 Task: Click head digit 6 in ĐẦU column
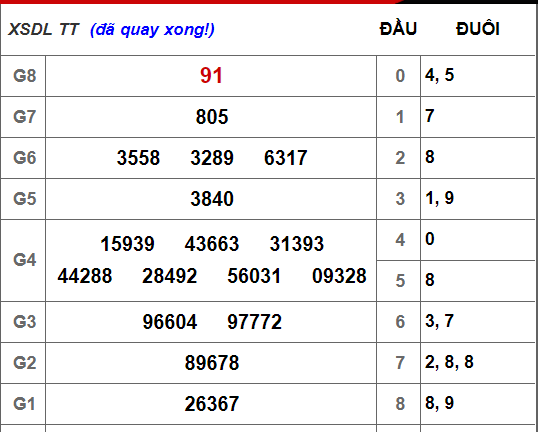[x=400, y=322]
